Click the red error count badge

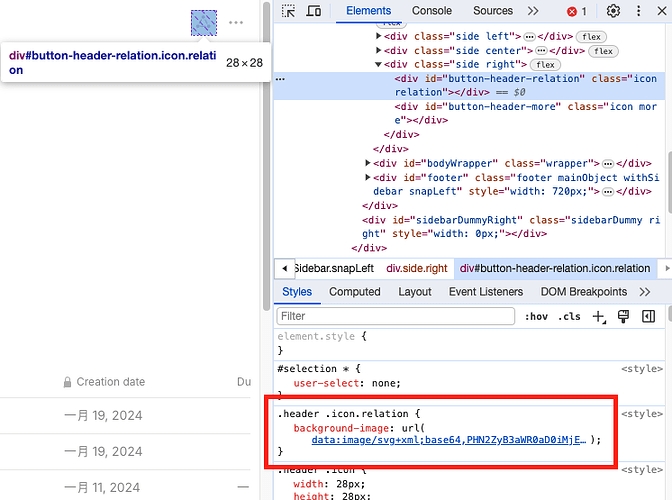point(577,11)
